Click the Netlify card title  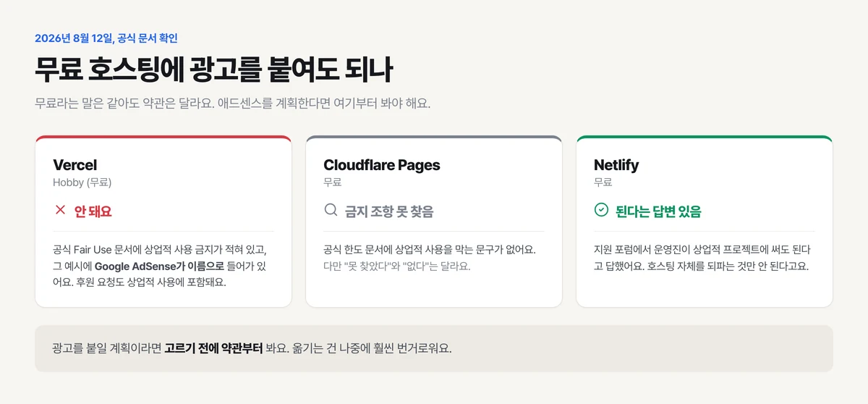pos(616,165)
